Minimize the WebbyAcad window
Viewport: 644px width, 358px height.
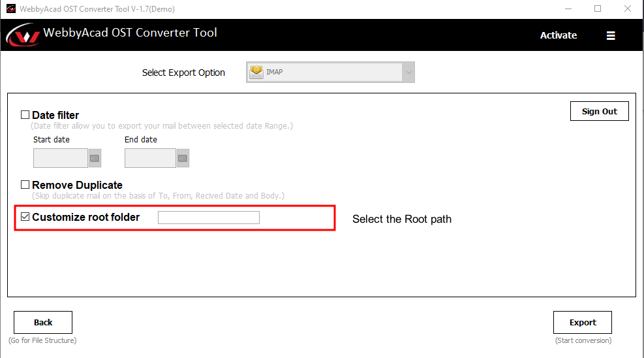coord(568,8)
